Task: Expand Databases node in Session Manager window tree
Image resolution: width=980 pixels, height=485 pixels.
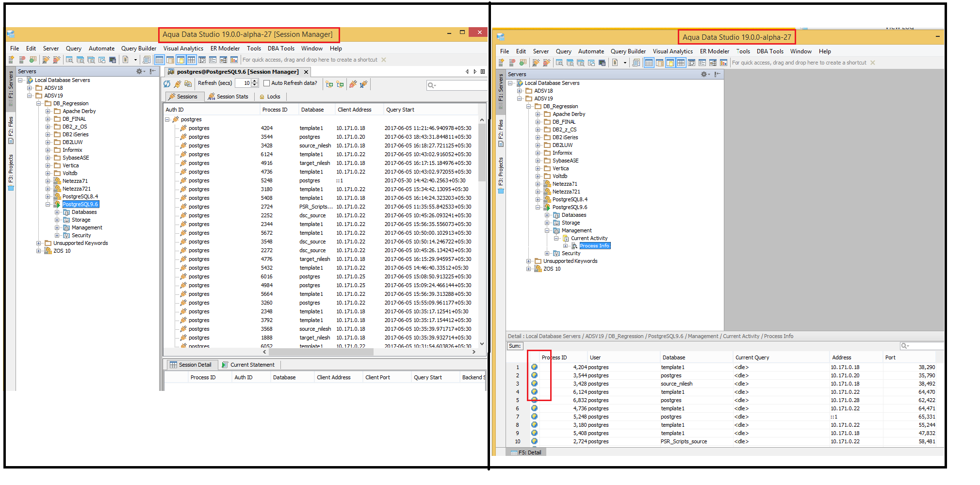Action: point(57,212)
